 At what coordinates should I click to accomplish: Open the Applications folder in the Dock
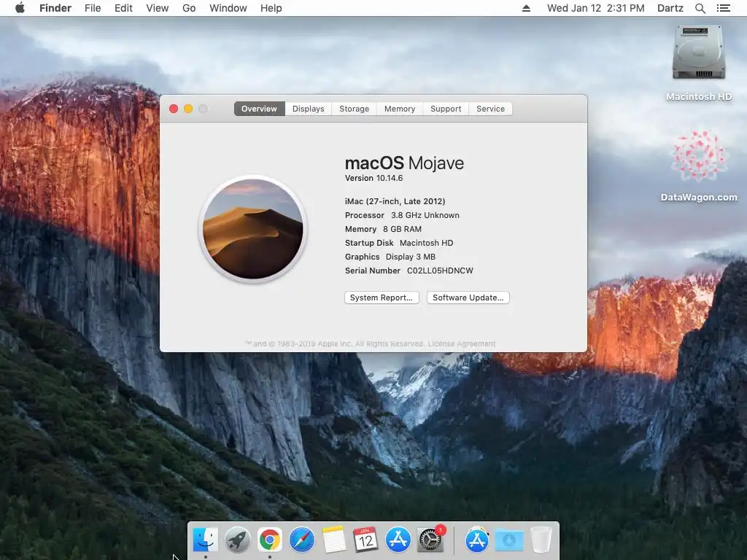tap(477, 540)
